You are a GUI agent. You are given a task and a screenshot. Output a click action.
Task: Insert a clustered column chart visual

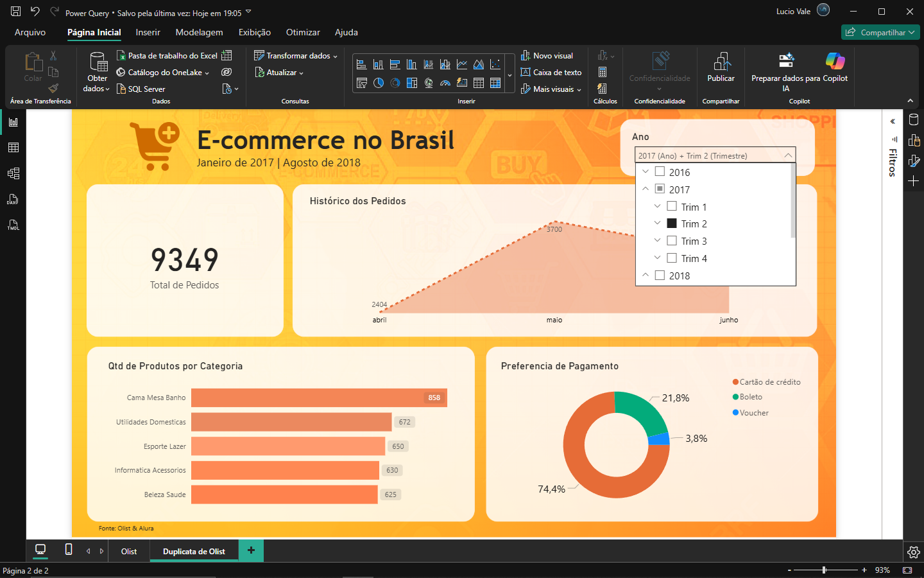pyautogui.click(x=412, y=64)
